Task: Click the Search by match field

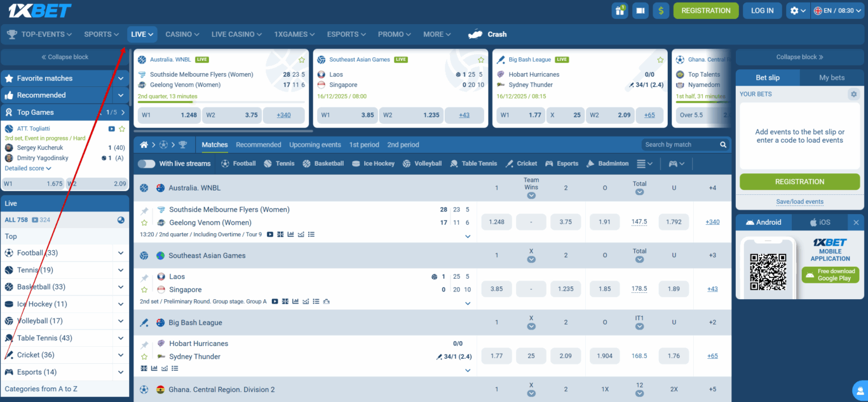Action: (x=680, y=145)
